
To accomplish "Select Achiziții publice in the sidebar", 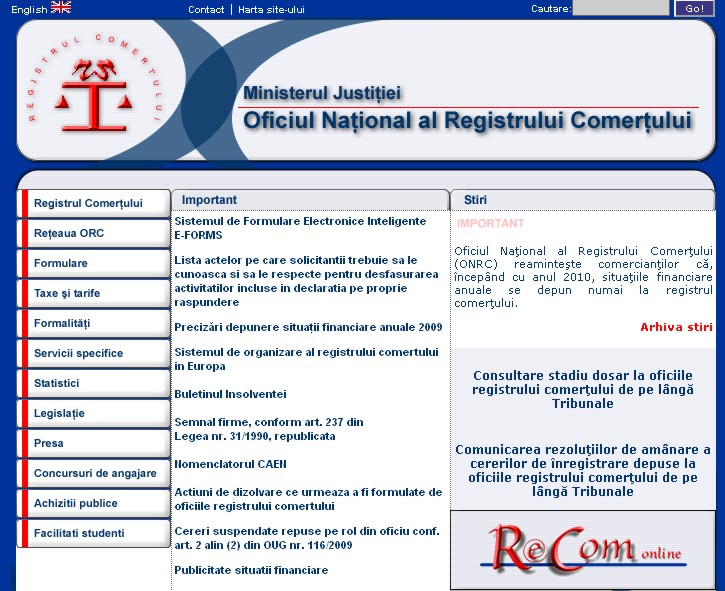I will pos(75,503).
